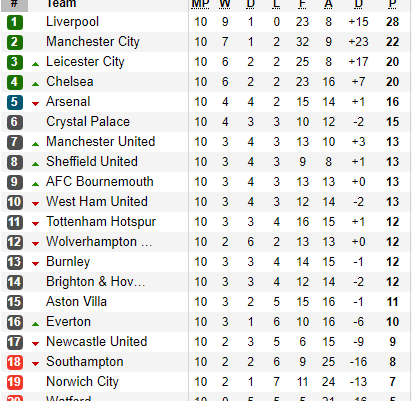
Task: Open the truncated Wolverhampton team link
Action: tap(99, 242)
